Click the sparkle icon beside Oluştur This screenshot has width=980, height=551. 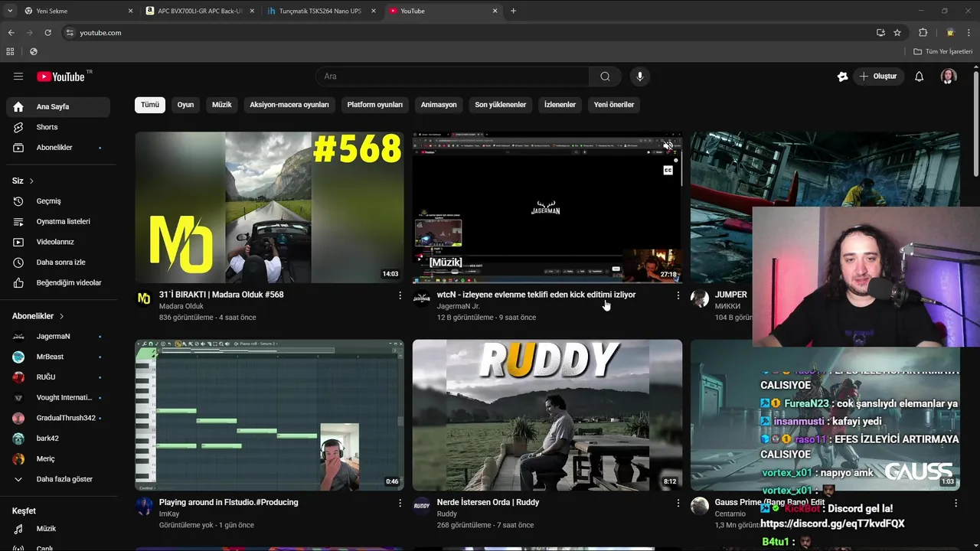pyautogui.click(x=842, y=77)
